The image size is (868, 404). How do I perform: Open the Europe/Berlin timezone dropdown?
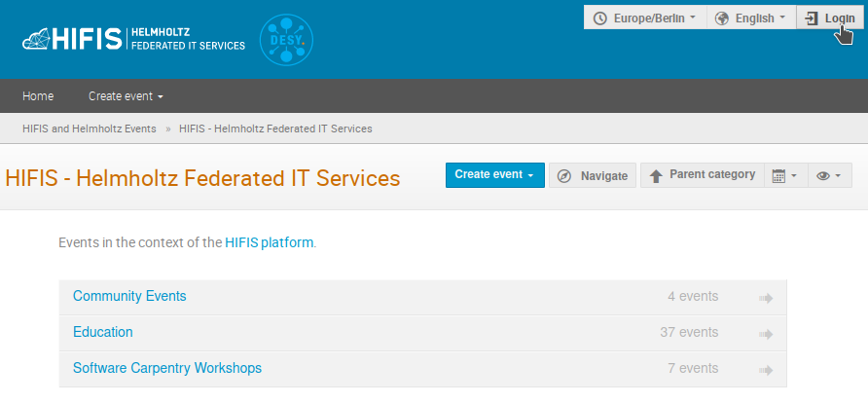645,18
